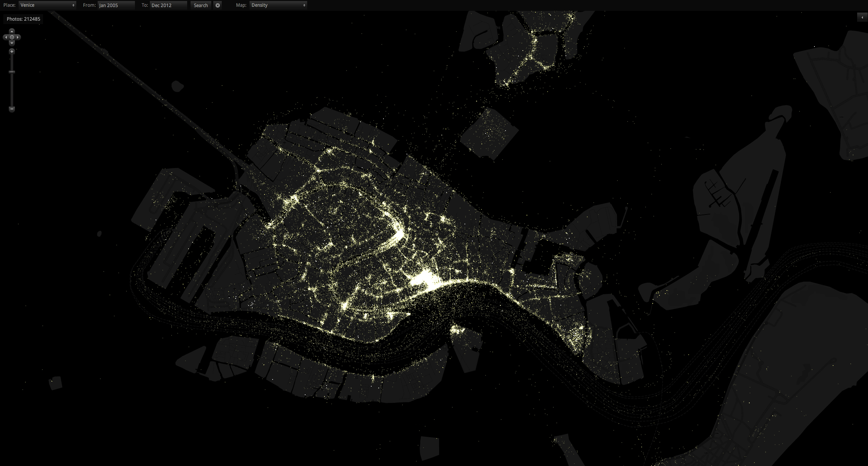Click the From date field Jan 2005

click(116, 5)
